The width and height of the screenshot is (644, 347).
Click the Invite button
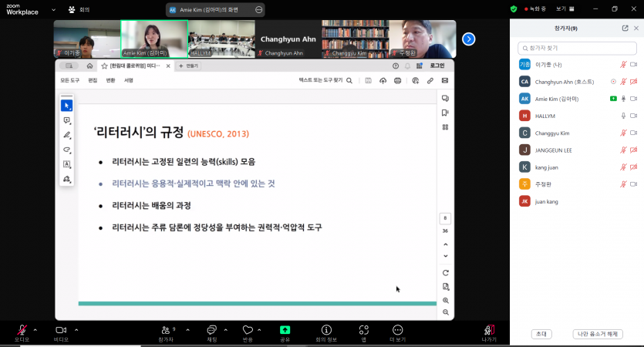(541, 334)
